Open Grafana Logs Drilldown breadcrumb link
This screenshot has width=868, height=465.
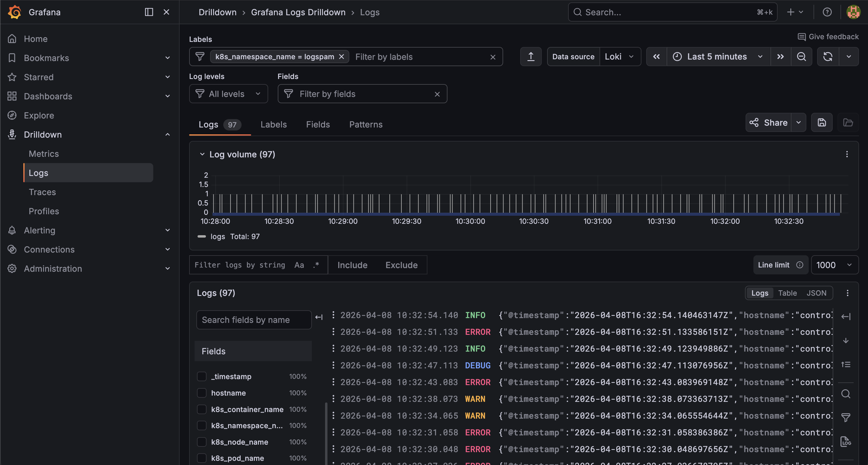pos(298,12)
